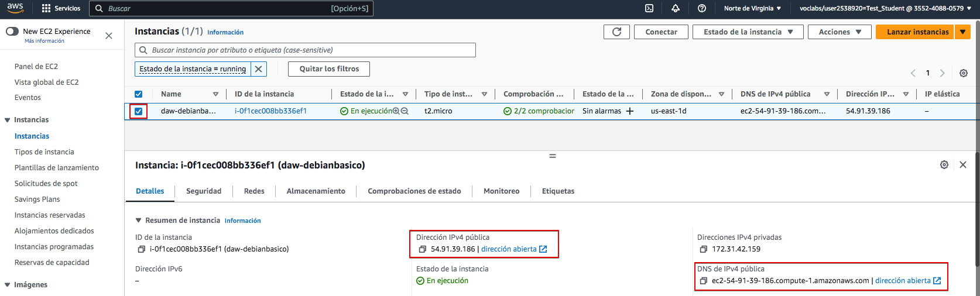
Task: Open Información link beside Instancias heading
Action: pos(225,33)
